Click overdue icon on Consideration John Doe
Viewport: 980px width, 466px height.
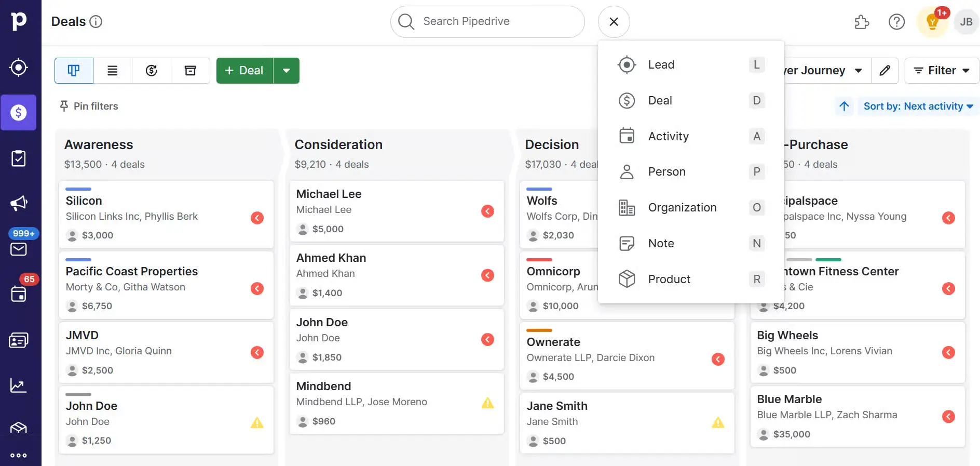(487, 339)
